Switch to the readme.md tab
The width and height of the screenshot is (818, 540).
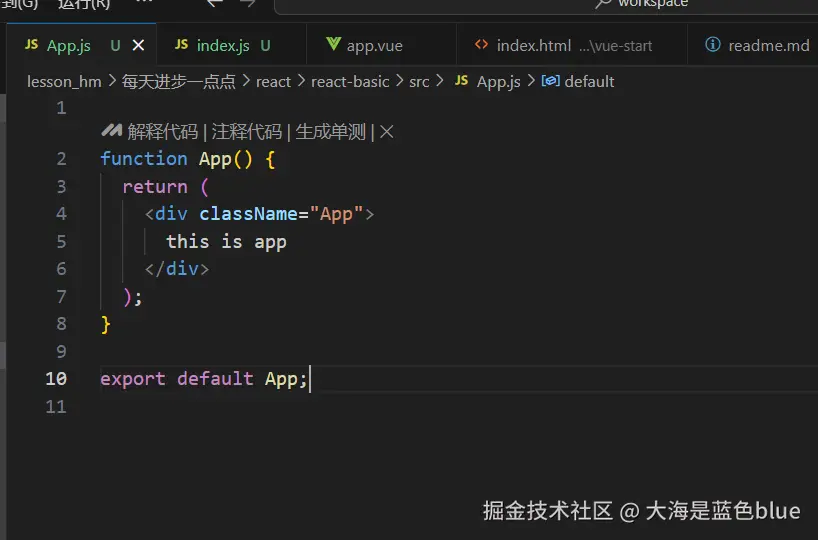pyautogui.click(x=768, y=45)
